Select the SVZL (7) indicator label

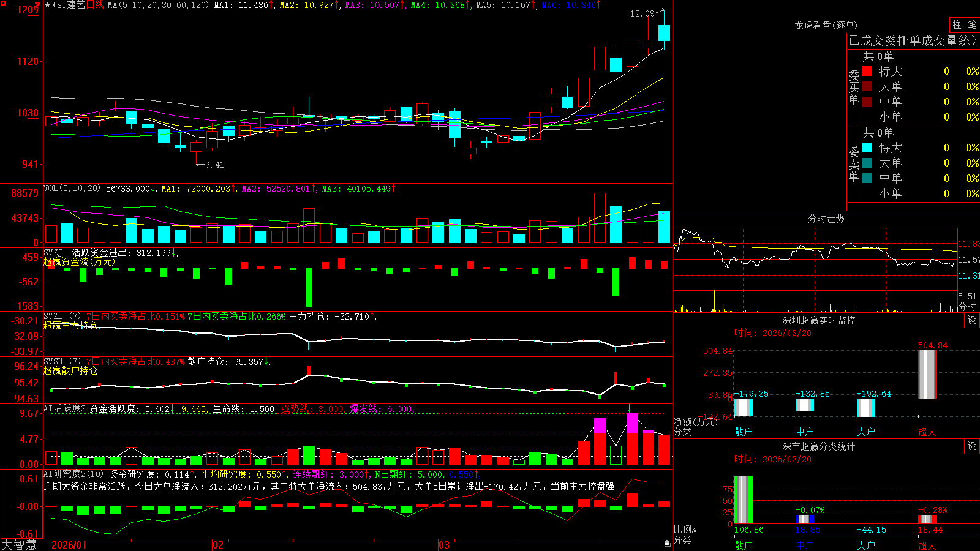(x=62, y=317)
